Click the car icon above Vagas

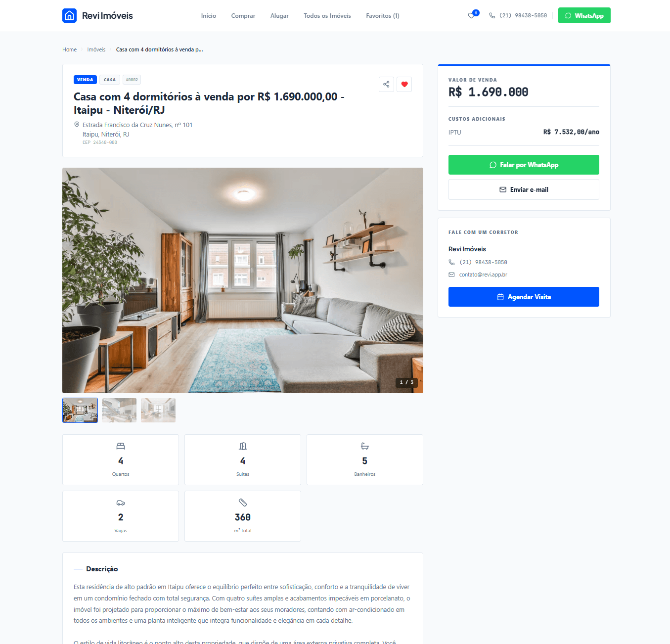pyautogui.click(x=121, y=503)
